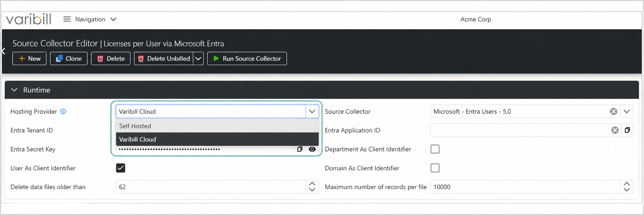Clear the Source Collector selection

tap(614, 112)
